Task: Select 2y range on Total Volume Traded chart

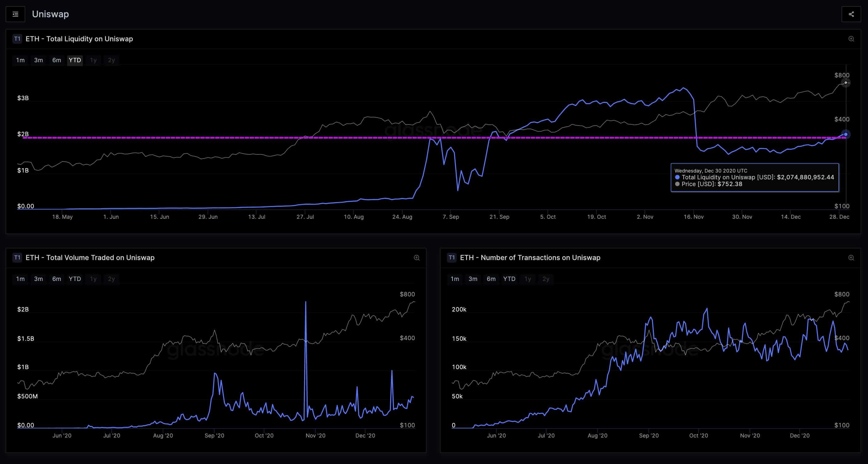Action: coord(112,279)
